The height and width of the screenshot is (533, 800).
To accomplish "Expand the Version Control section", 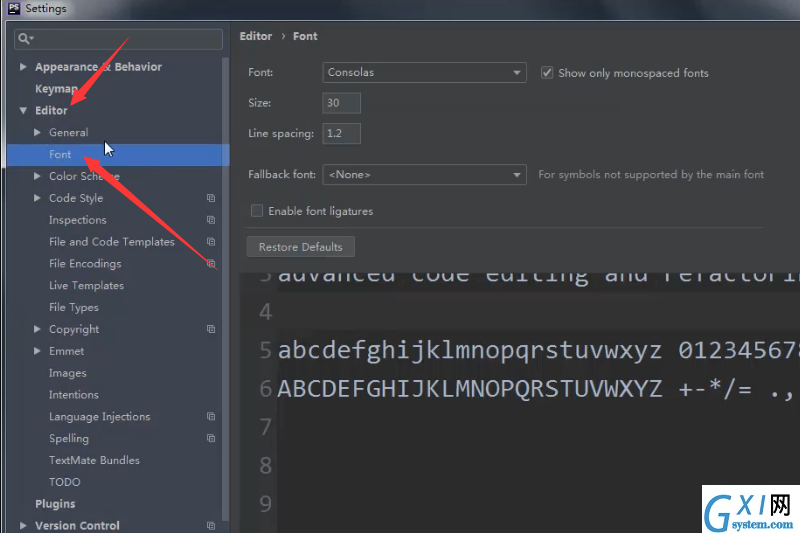I will tap(23, 525).
